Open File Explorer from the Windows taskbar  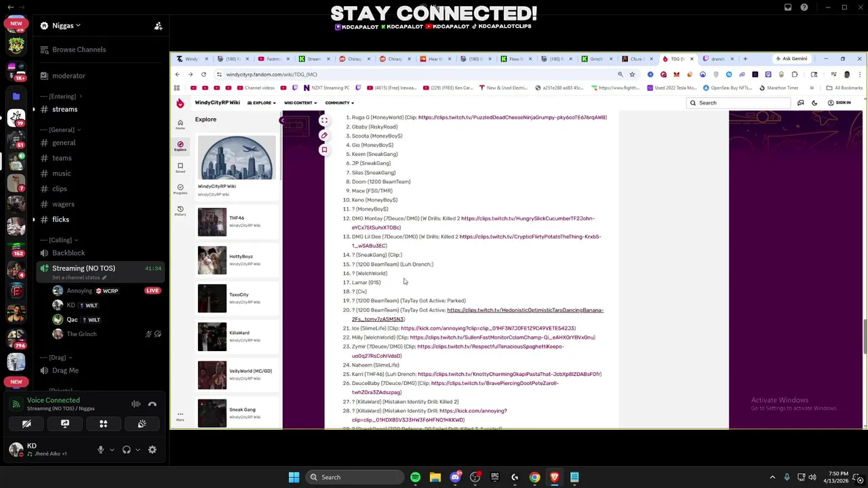(435, 477)
